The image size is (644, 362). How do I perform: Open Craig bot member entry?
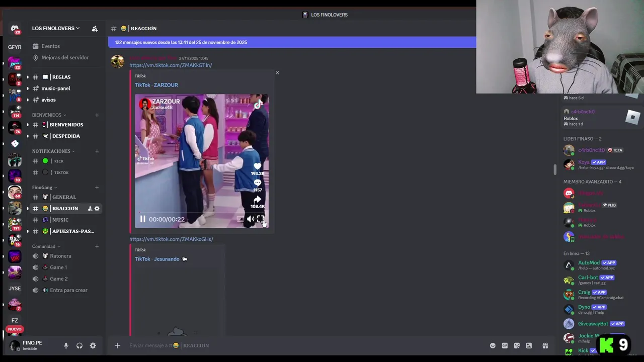(x=599, y=295)
